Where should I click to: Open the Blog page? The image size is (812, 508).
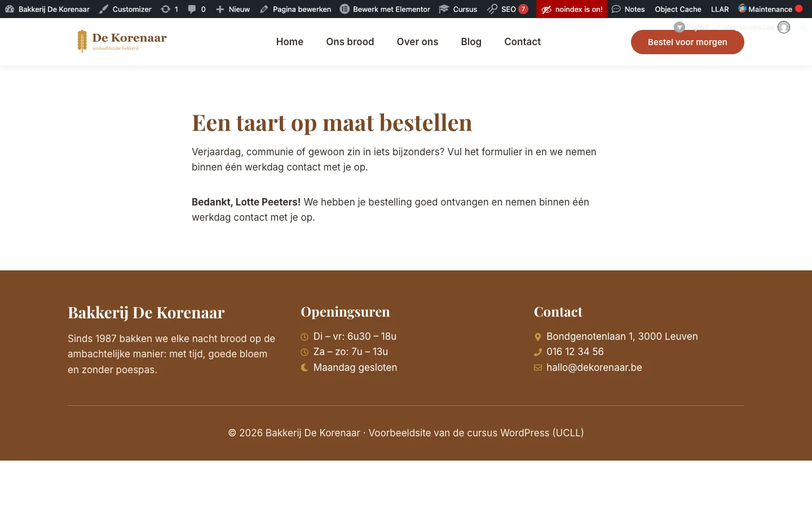[471, 42]
